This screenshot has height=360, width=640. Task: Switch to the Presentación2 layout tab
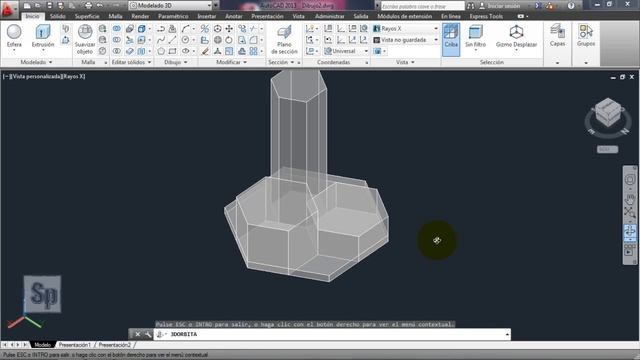point(115,345)
